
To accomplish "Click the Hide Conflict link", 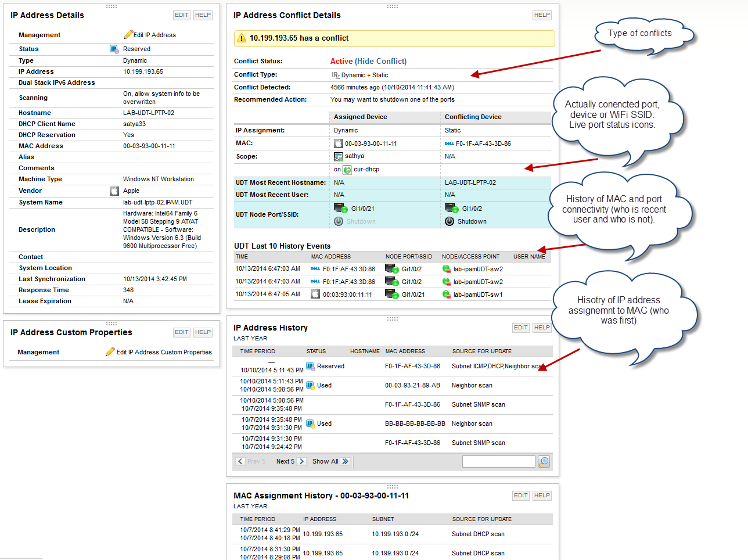I will tap(381, 61).
